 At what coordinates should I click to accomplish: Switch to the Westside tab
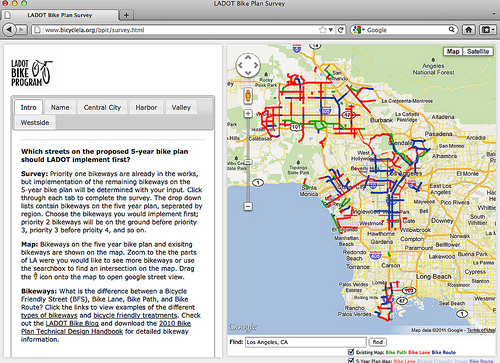[35, 122]
